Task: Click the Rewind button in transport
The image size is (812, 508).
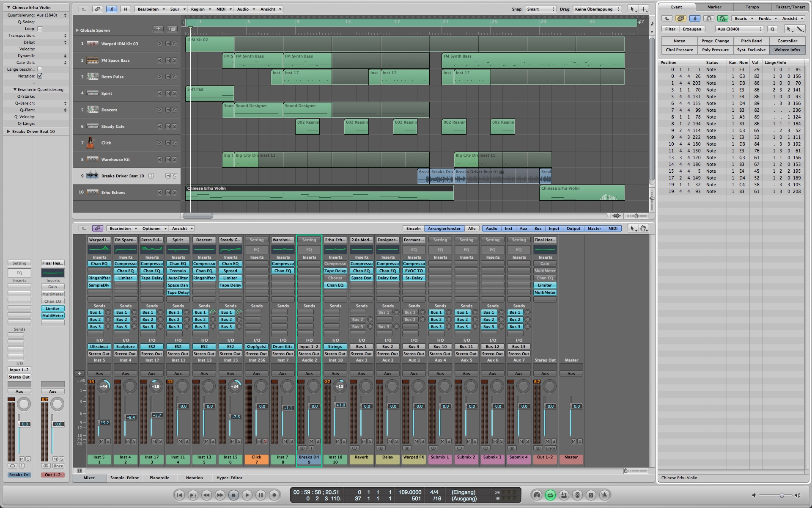Action: (206, 495)
